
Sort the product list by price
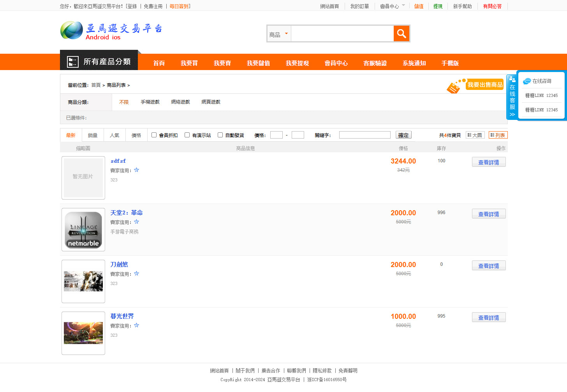coord(136,135)
